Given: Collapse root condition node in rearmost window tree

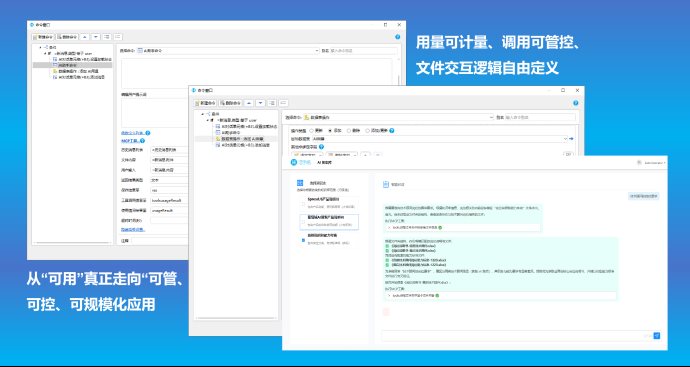Looking at the screenshot, I should [x=40, y=47].
